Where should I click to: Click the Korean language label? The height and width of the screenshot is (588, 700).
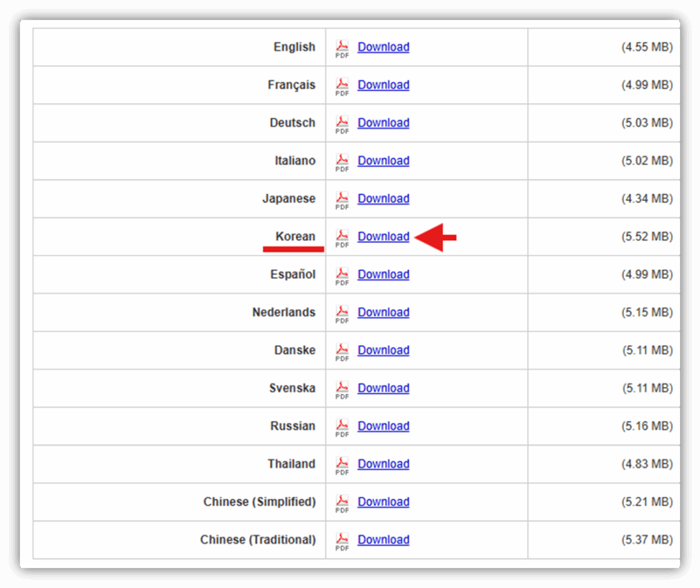point(295,237)
